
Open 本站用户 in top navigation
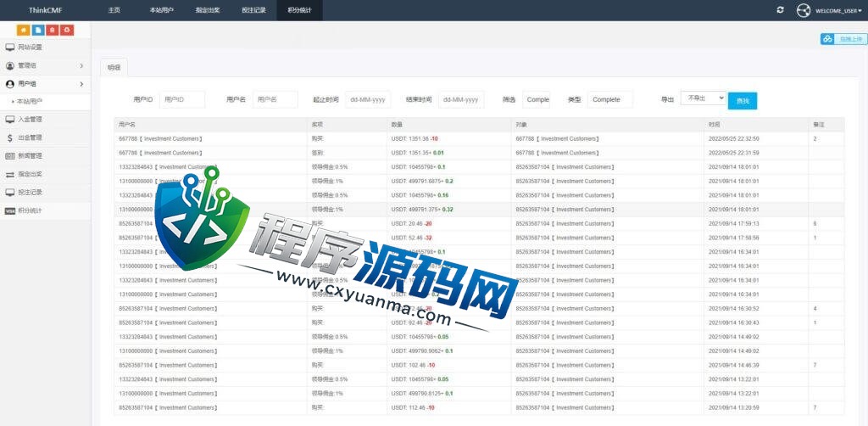coord(162,10)
